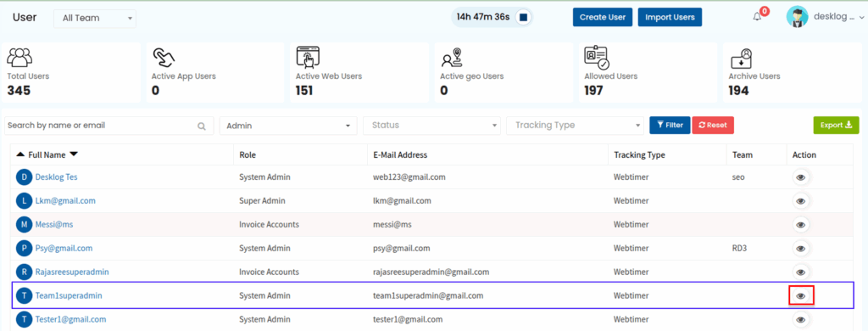Image resolution: width=868 pixels, height=331 pixels.
Task: Click the Allowed Users badge icon
Action: (597, 57)
